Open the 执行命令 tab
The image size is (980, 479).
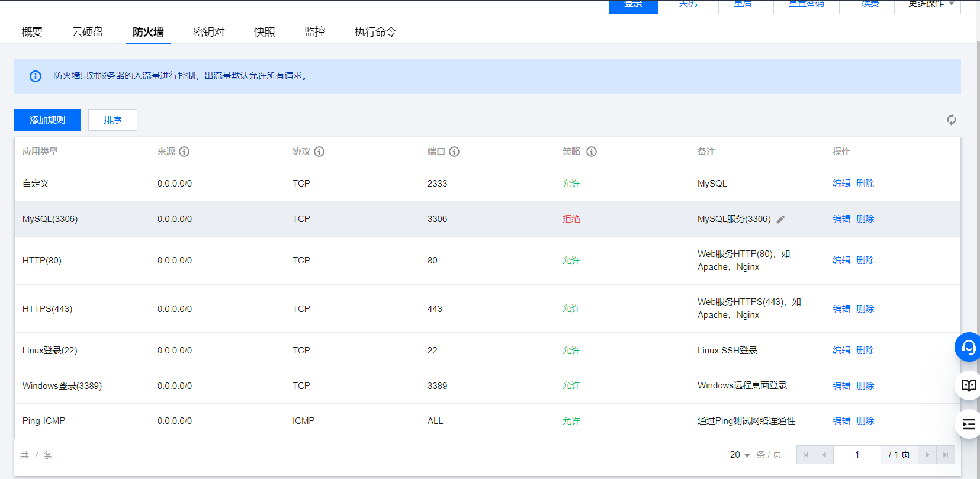pos(375,32)
